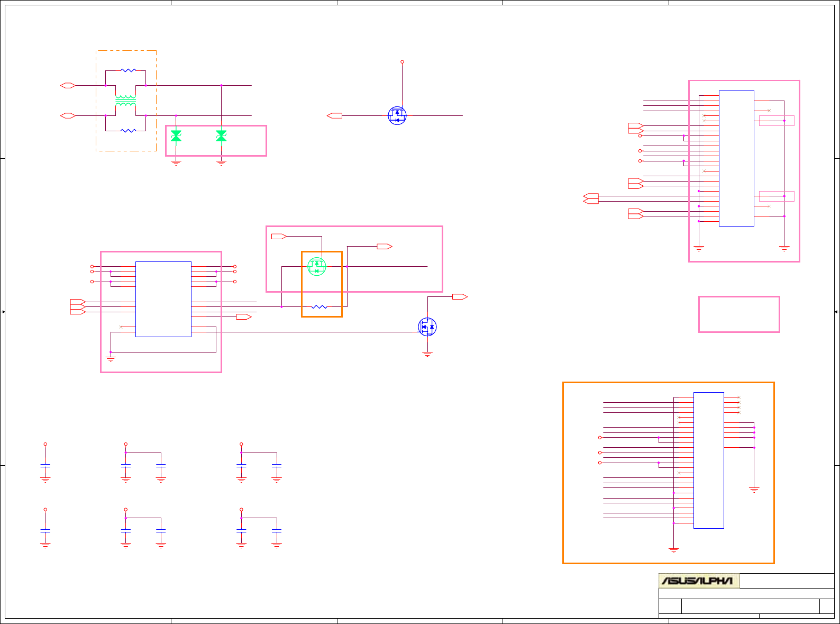Pick the blue MOSFET below the power node
The height and width of the screenshot is (624, 840).
pyautogui.click(x=397, y=116)
